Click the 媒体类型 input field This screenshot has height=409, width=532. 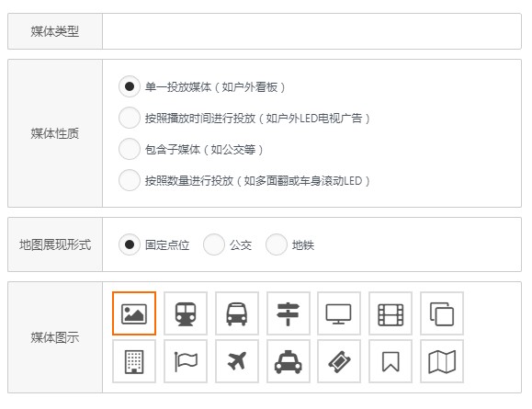coord(311,31)
